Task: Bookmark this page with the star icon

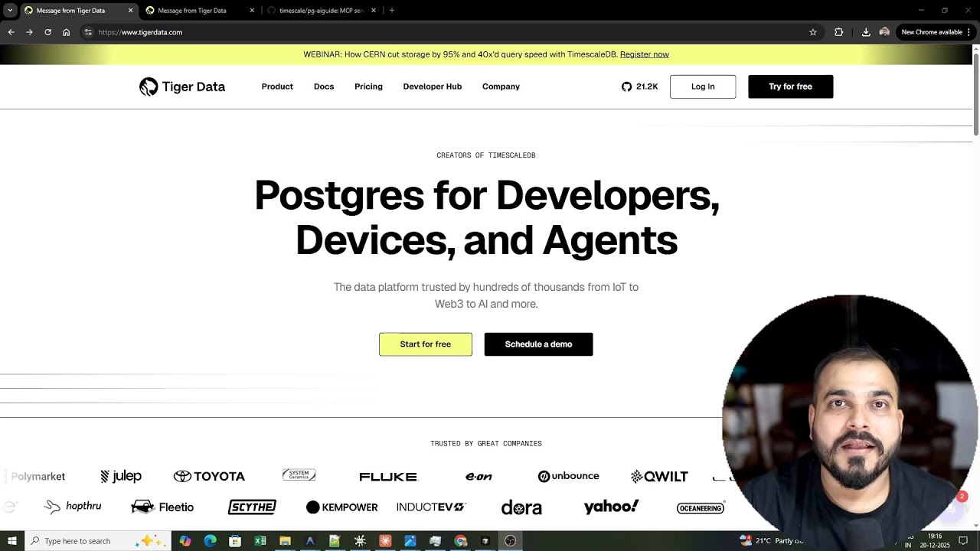Action: (813, 32)
